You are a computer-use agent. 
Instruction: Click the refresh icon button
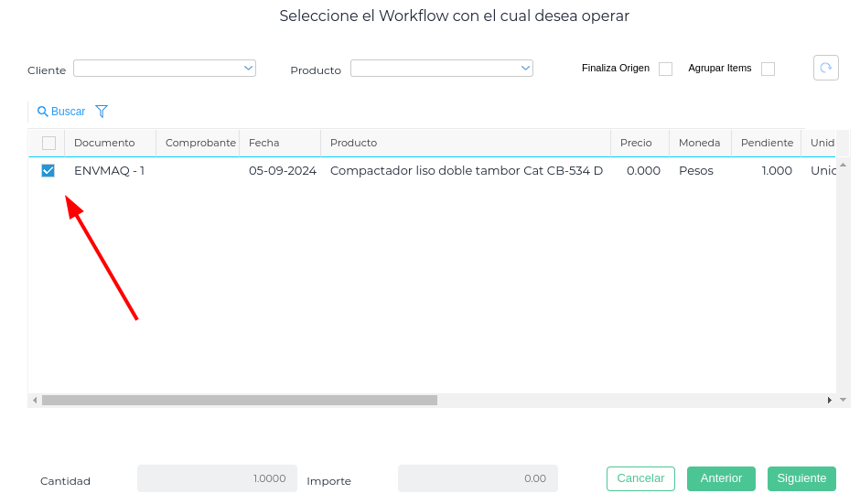825,68
